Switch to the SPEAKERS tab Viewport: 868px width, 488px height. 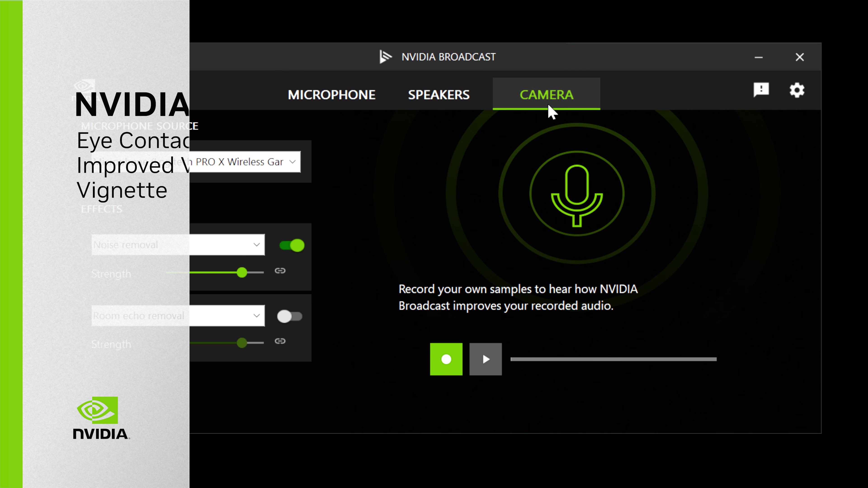click(x=439, y=95)
